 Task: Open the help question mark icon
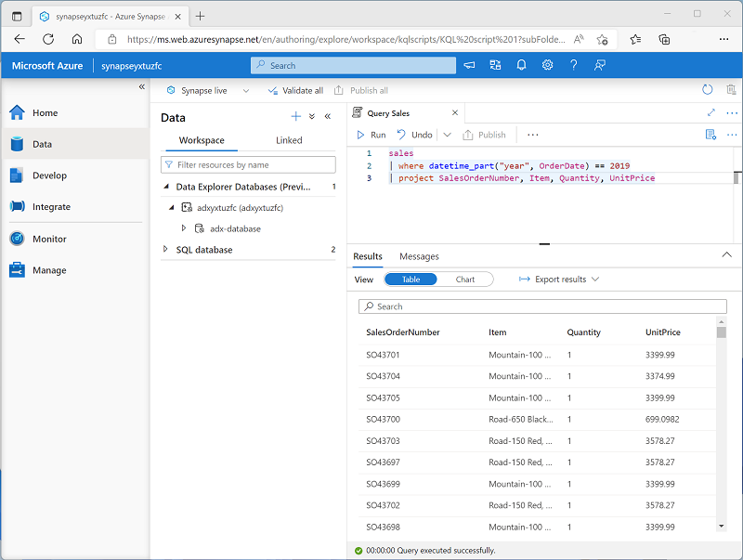pos(573,65)
